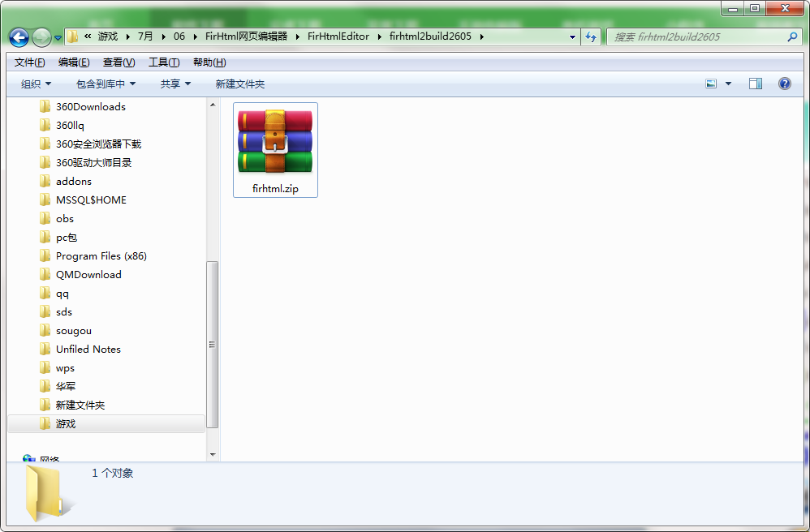Click the magnifier icon in the search box
This screenshot has height=532, width=810.
click(791, 37)
